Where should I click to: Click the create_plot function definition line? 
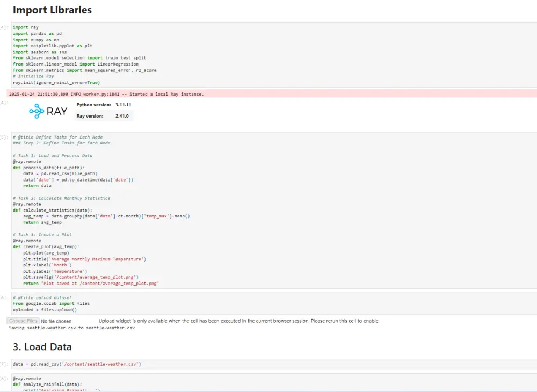click(46, 246)
